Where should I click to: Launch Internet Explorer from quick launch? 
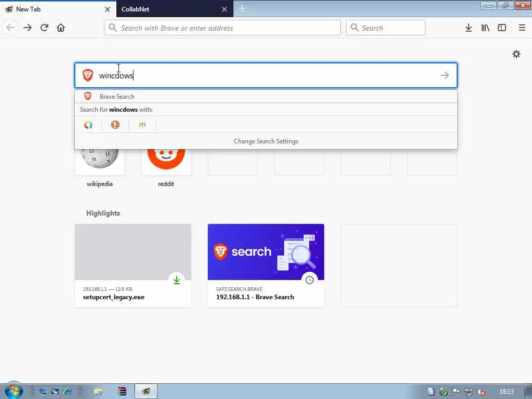point(68,392)
